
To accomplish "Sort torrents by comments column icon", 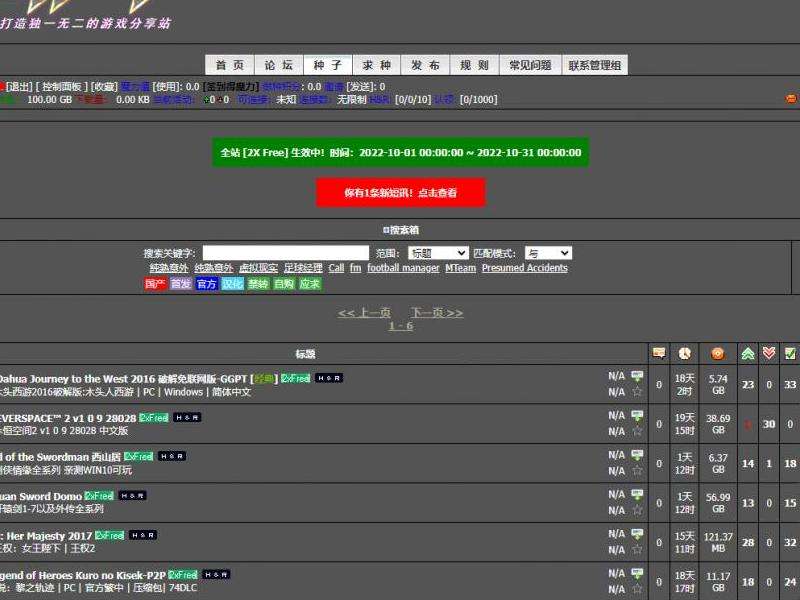I will [x=658, y=353].
